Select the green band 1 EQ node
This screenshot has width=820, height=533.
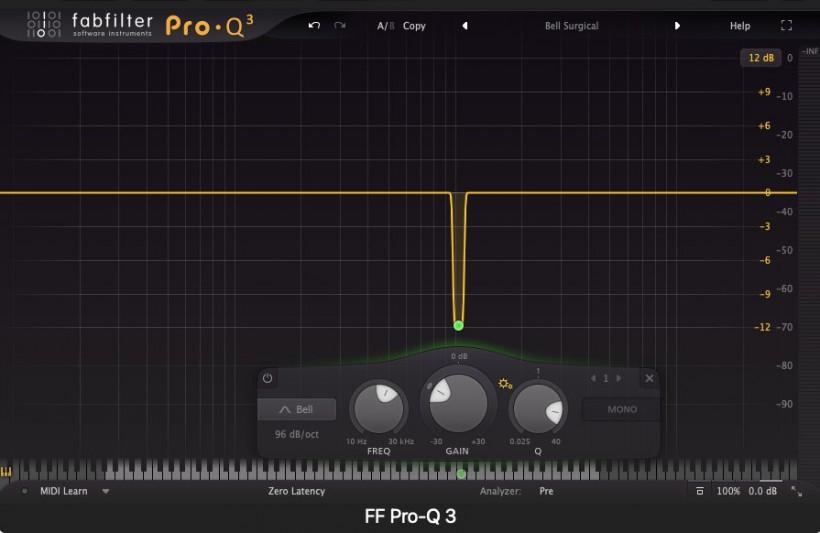pyautogui.click(x=459, y=325)
